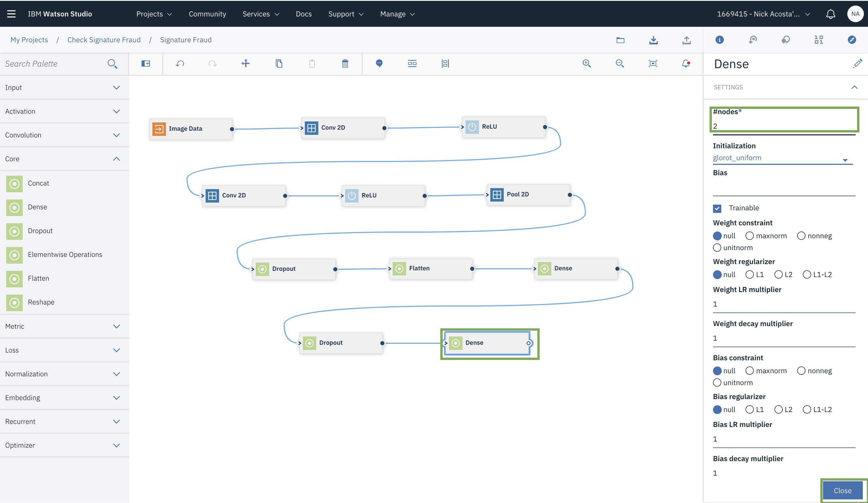Click the copy icon in canvas toolbar
Screen dimensions: 868x503
[x=279, y=63]
